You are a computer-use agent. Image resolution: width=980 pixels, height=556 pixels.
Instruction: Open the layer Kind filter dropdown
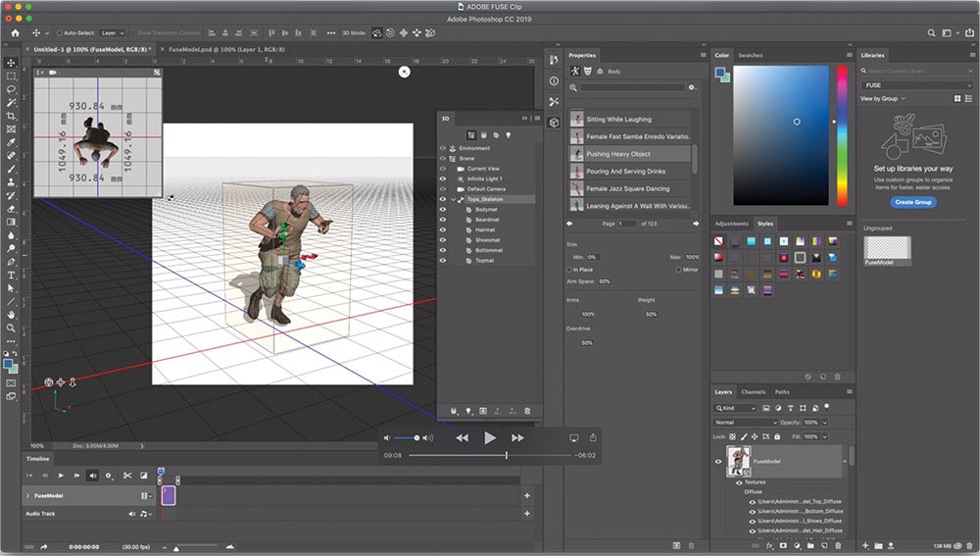(736, 408)
